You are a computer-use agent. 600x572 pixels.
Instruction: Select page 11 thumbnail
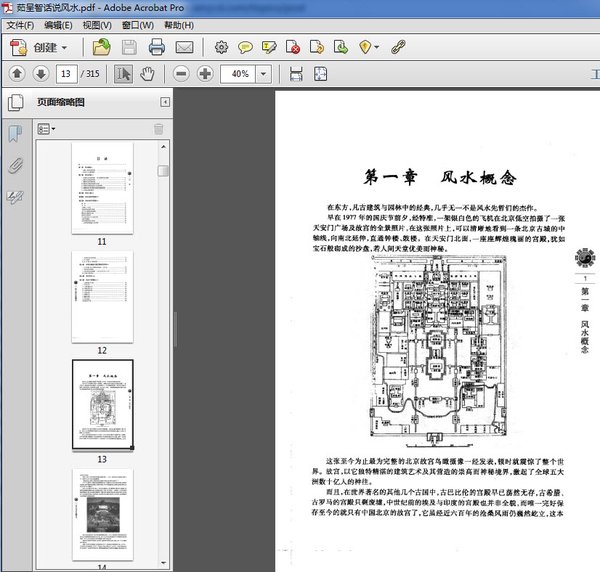click(103, 188)
